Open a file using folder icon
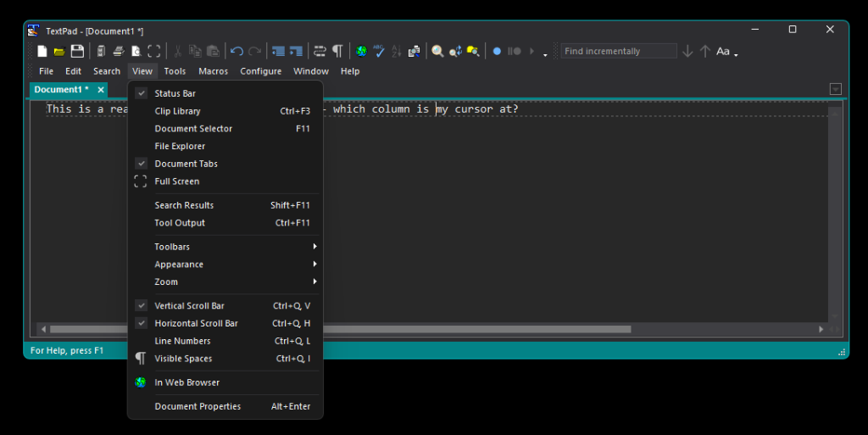This screenshot has height=435, width=868. (59, 52)
